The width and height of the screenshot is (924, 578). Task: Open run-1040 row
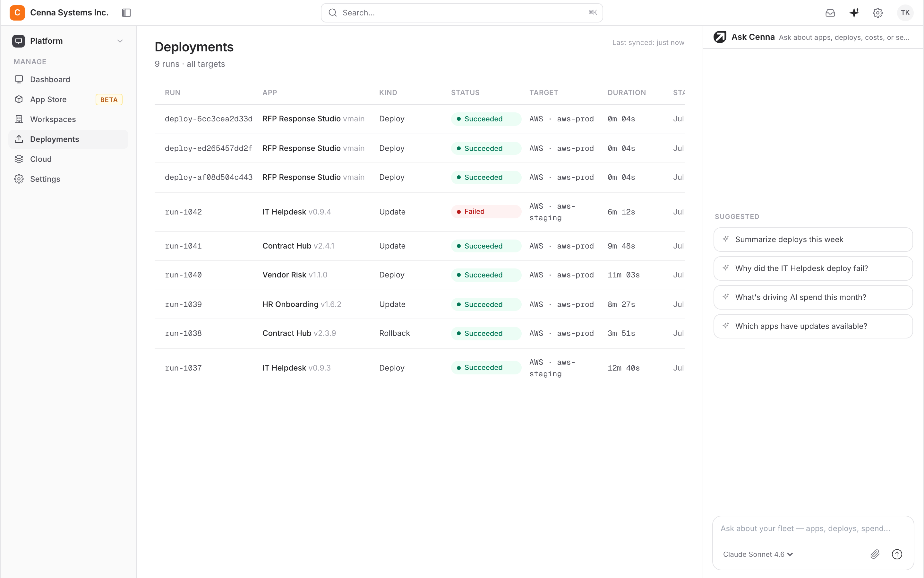point(419,275)
